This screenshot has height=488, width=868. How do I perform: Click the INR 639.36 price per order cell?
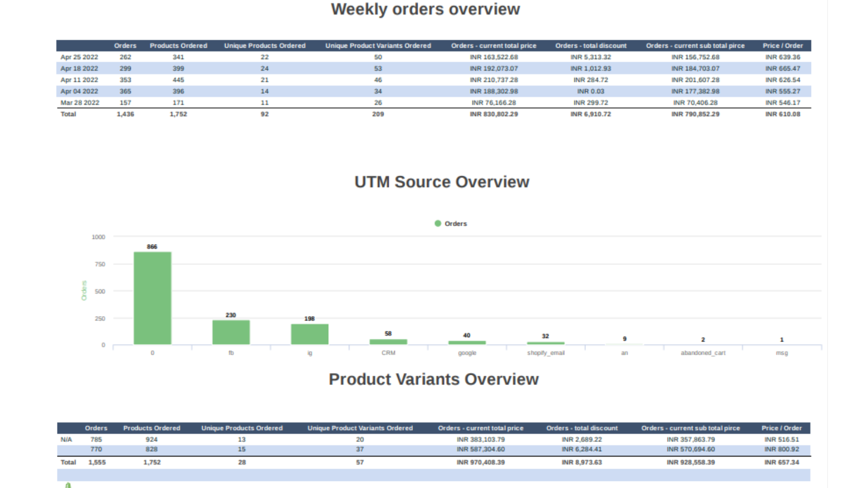coord(783,57)
